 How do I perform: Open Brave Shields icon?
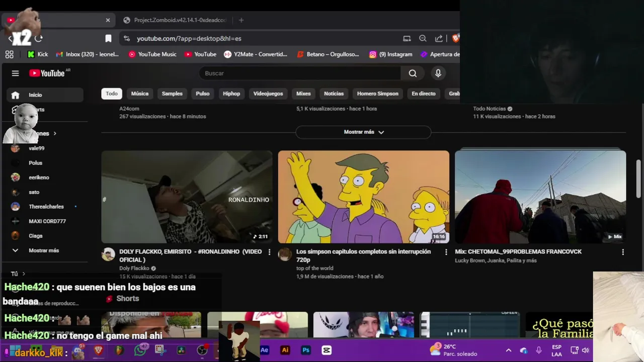tap(455, 38)
